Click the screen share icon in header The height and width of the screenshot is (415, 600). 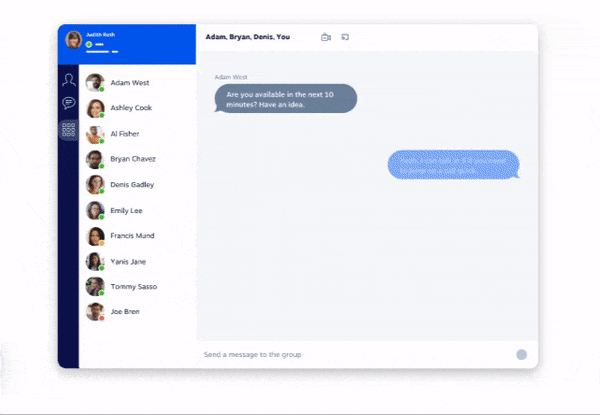[x=345, y=37]
